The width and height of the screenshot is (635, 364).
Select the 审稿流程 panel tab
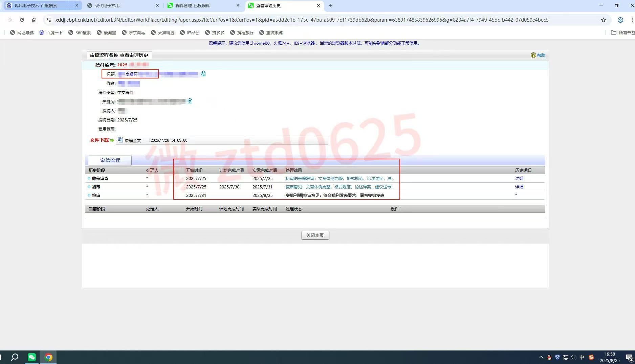[x=110, y=160]
